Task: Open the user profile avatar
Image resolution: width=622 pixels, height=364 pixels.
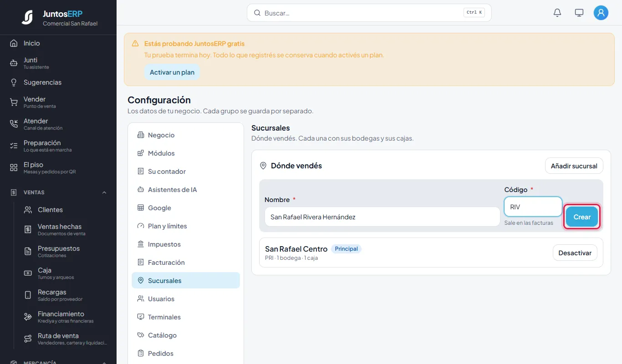Action: tap(601, 13)
